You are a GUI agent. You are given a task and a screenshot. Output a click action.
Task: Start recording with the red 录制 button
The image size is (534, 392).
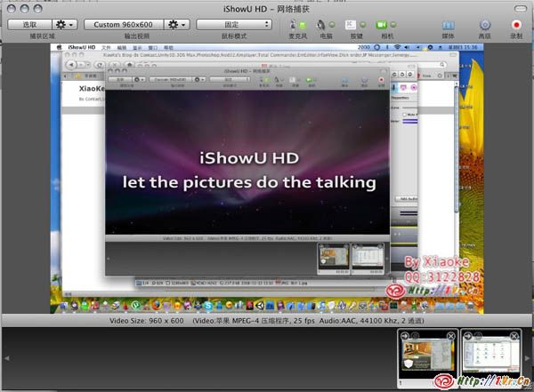516,24
